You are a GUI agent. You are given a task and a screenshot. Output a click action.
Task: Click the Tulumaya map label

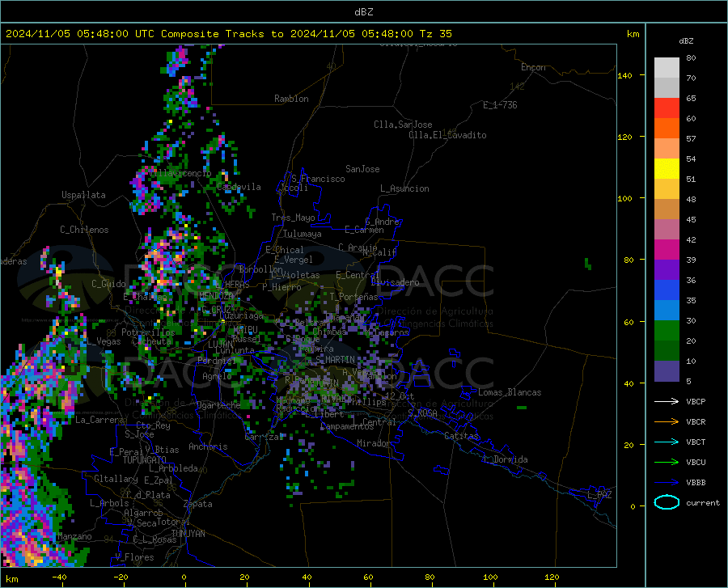tap(303, 234)
